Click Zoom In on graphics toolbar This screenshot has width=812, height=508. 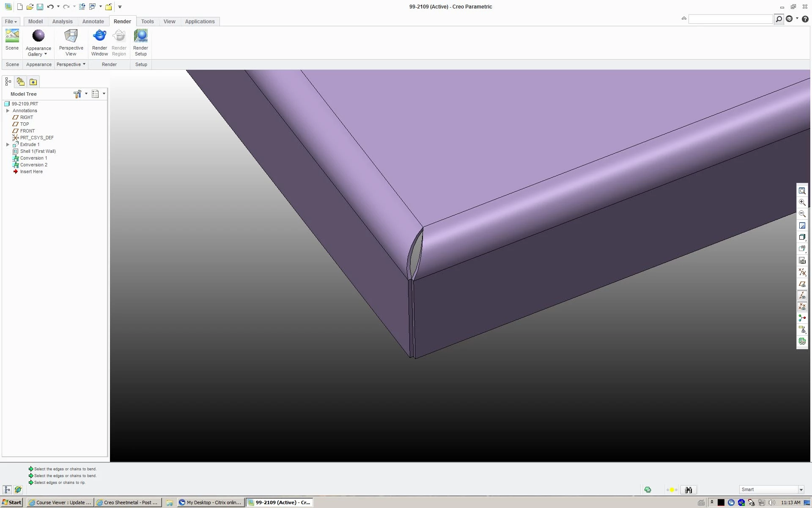[x=802, y=202]
